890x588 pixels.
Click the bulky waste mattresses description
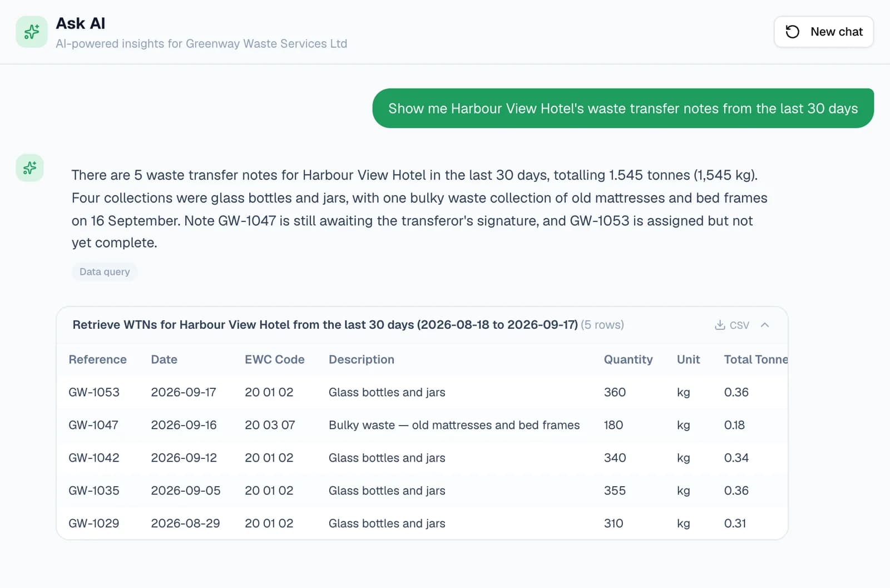point(454,425)
